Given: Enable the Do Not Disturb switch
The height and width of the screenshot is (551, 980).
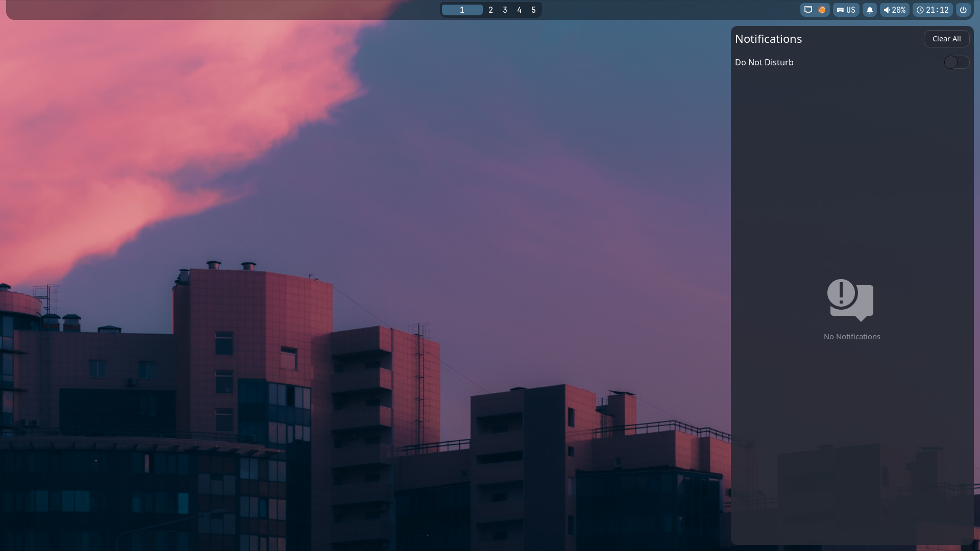Looking at the screenshot, I should [956, 62].
